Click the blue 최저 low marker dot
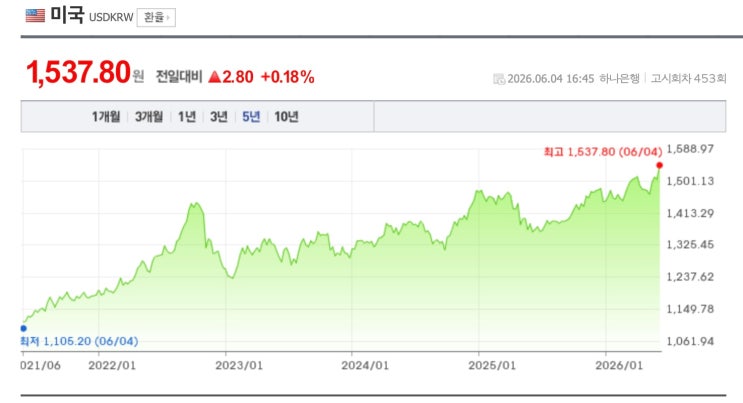 click(24, 328)
